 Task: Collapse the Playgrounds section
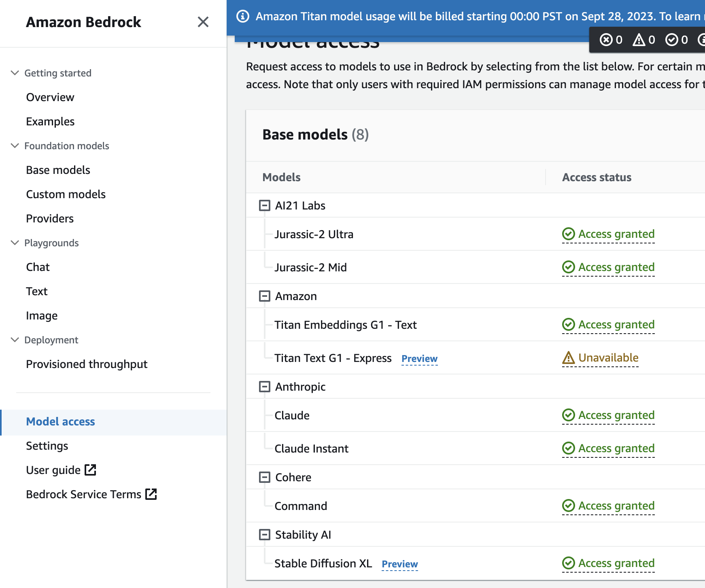(x=15, y=243)
